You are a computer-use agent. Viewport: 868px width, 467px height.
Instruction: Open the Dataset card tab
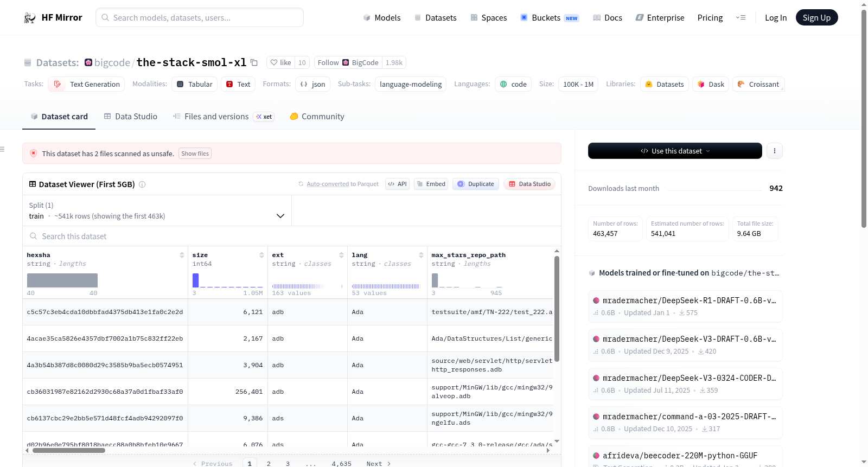[59, 117]
